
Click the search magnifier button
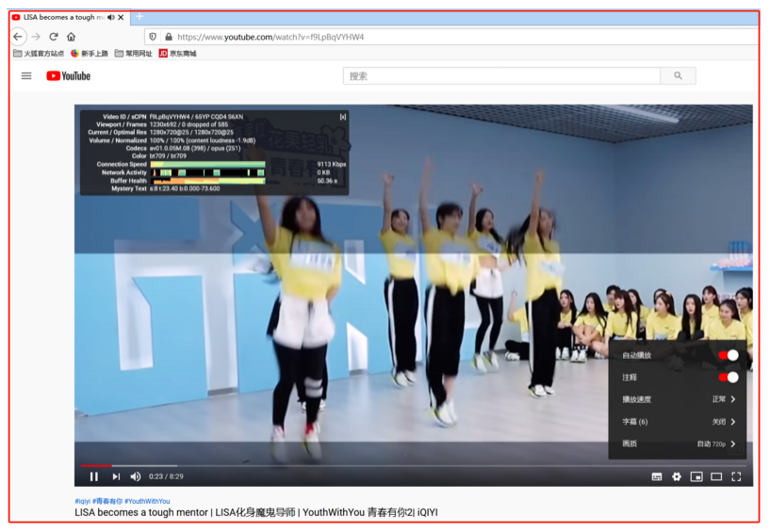point(678,75)
